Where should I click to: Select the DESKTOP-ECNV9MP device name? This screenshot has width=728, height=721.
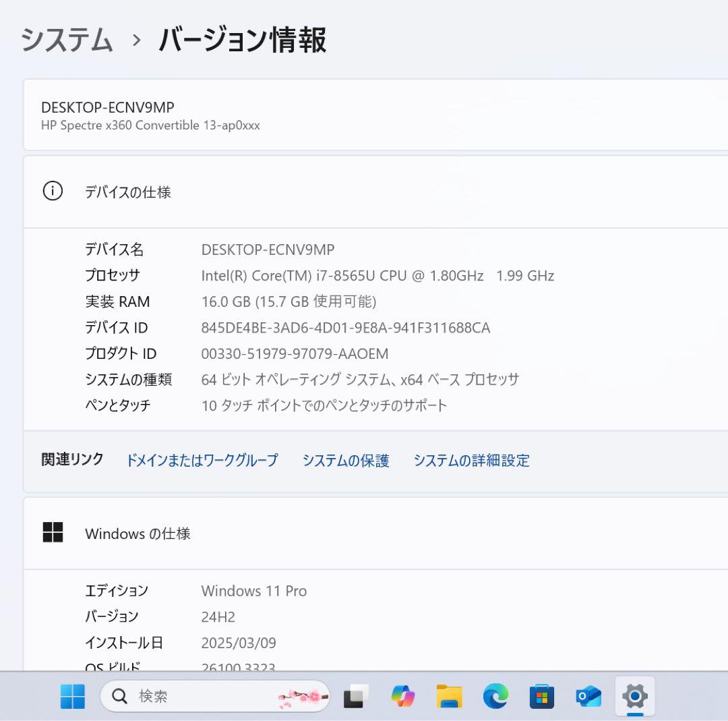coord(107,107)
